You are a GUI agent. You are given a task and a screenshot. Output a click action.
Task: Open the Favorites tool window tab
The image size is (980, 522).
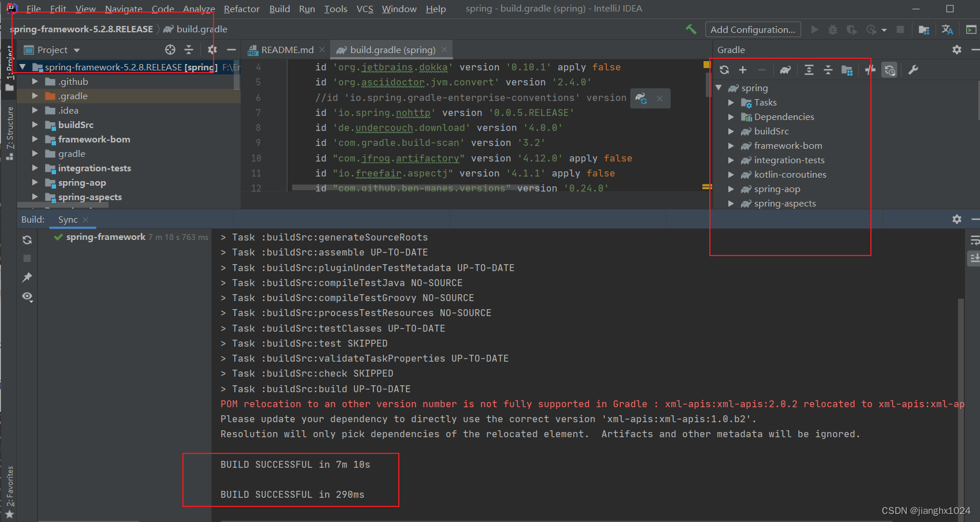[x=9, y=492]
